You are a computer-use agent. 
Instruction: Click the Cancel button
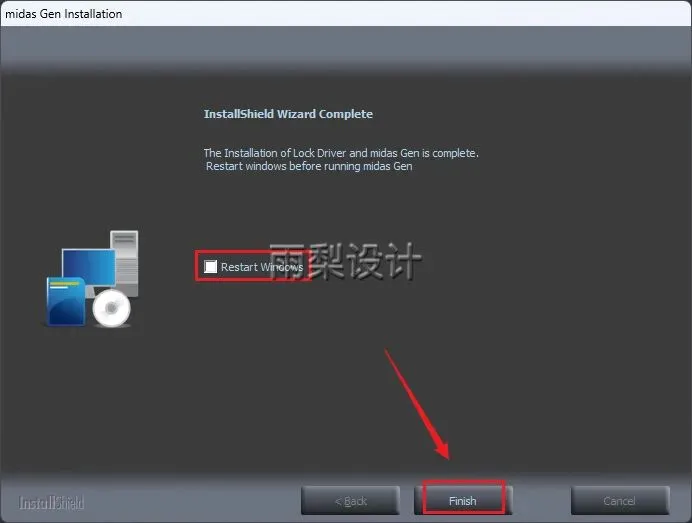coord(620,500)
